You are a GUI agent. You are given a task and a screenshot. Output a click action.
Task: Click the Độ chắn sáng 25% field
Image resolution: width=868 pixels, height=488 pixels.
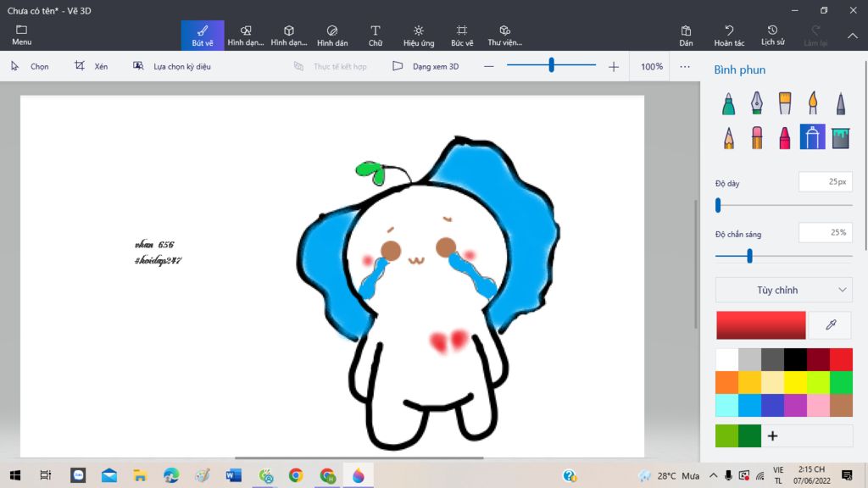pos(826,232)
